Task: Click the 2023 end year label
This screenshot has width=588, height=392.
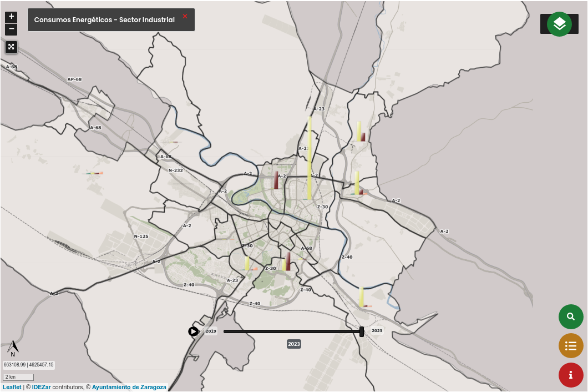Action: click(377, 330)
